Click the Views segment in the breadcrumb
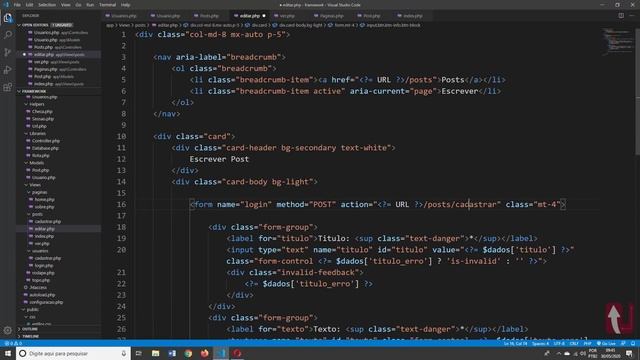640x360 pixels. click(x=124, y=25)
